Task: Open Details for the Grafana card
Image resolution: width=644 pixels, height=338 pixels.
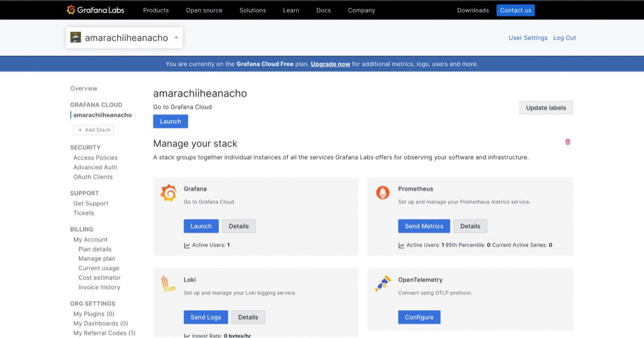Action: pos(239,226)
